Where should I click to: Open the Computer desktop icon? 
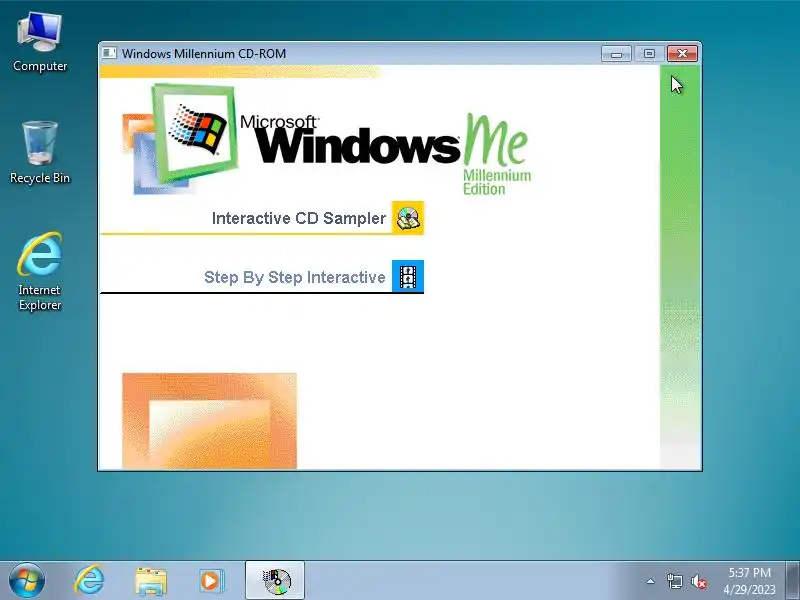pyautogui.click(x=40, y=43)
